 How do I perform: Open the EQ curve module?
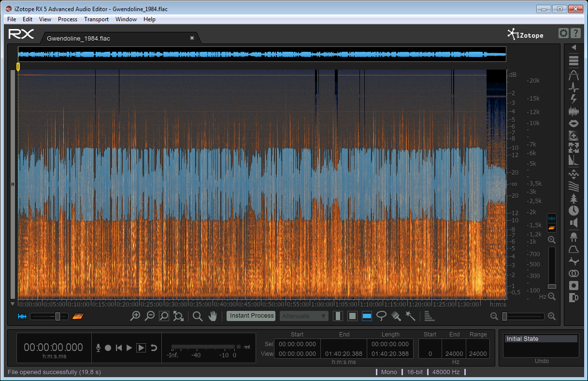(574, 249)
